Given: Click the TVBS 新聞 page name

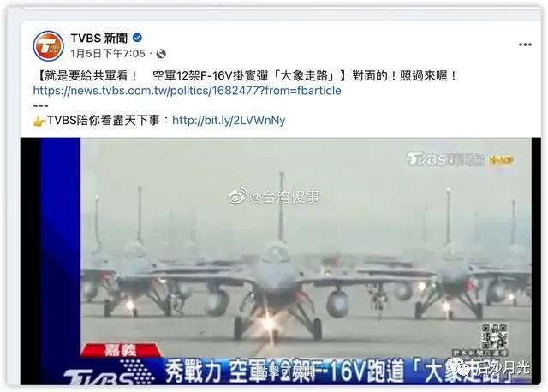Looking at the screenshot, I should point(99,38).
